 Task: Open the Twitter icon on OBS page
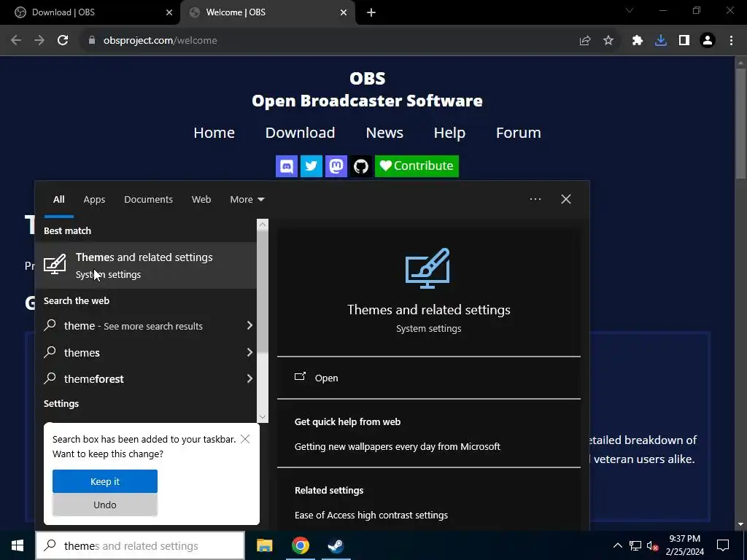pyautogui.click(x=311, y=166)
